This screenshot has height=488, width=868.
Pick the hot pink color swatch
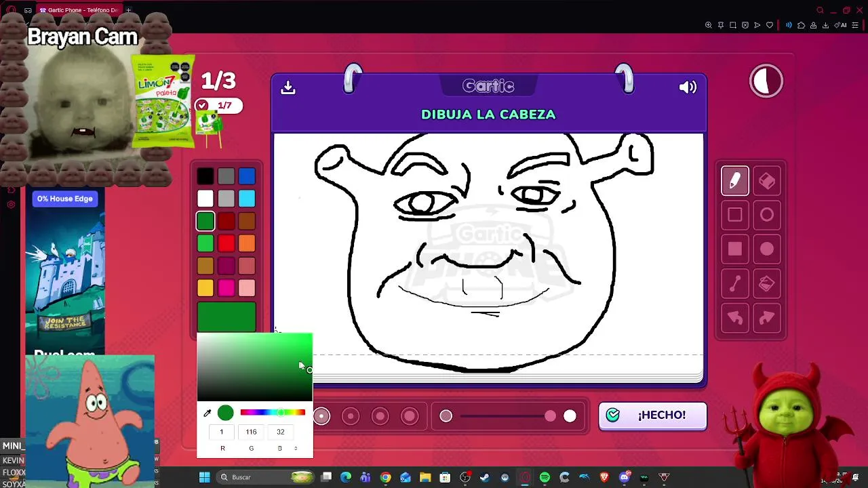click(x=226, y=288)
